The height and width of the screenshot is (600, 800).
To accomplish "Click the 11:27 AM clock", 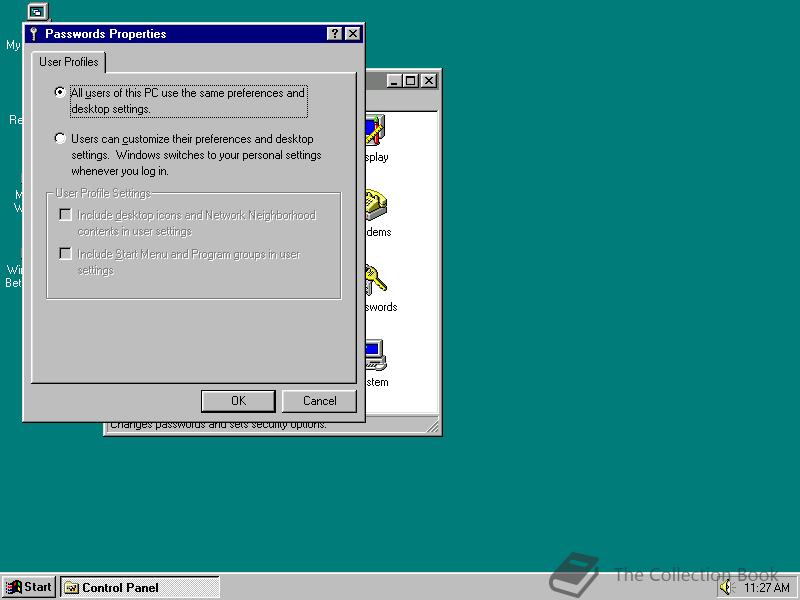I will point(766,588).
